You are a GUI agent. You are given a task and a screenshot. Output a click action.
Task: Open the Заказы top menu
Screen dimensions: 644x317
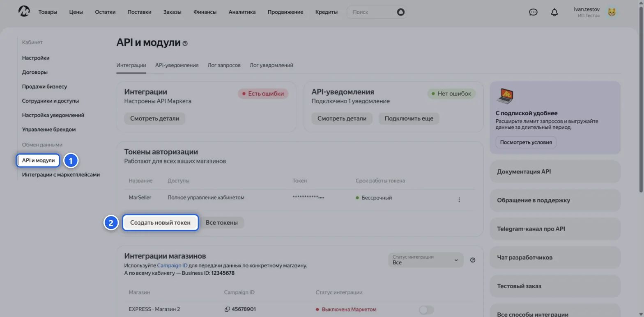click(x=172, y=12)
